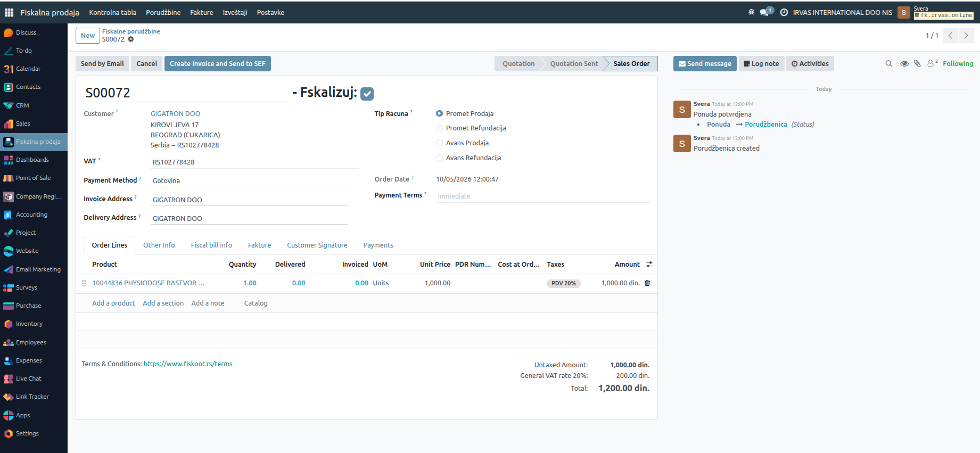This screenshot has height=453, width=980.
Task: Go to next record arrow
Action: coord(966,36)
